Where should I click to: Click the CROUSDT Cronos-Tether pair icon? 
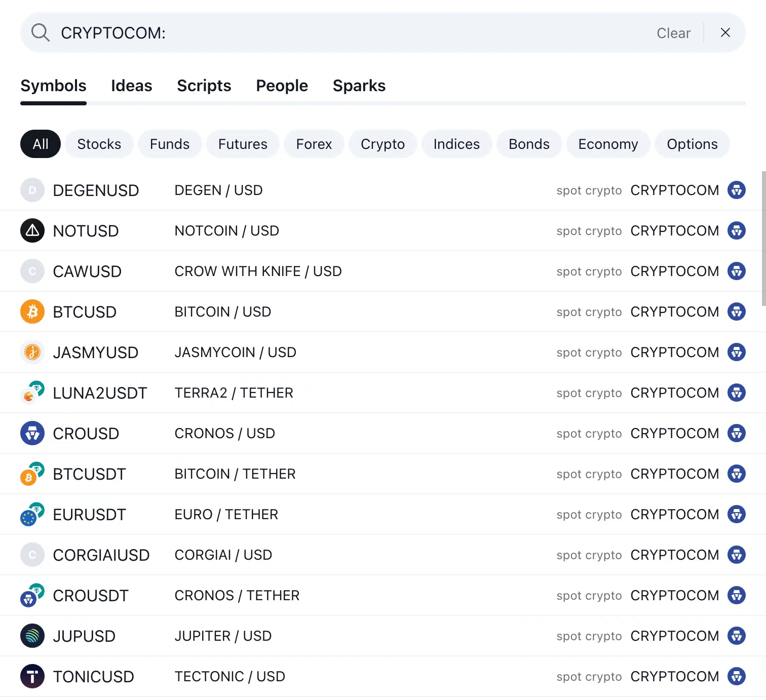32,595
